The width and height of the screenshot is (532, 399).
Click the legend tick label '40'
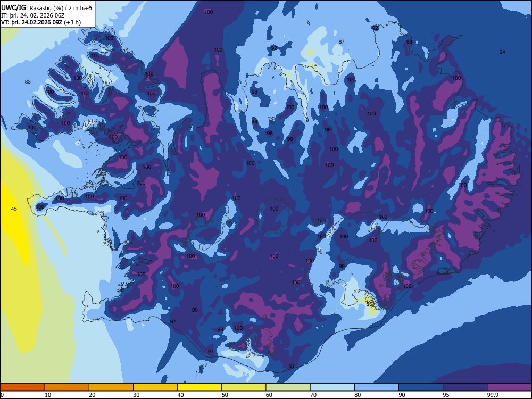point(180,395)
